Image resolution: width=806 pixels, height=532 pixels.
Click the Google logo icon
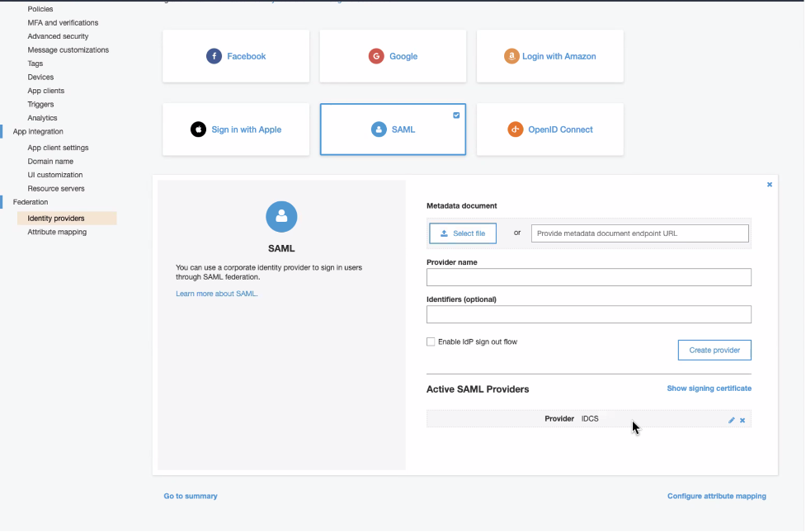(x=376, y=56)
